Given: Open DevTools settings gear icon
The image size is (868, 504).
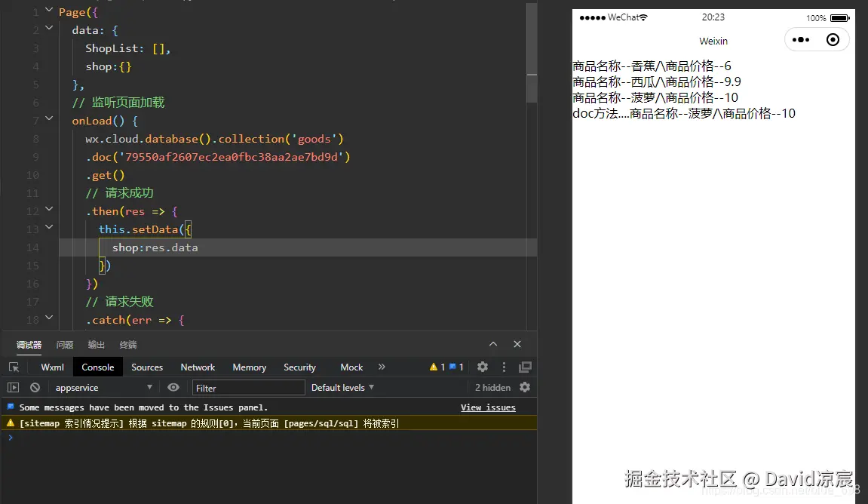Looking at the screenshot, I should 483,367.
